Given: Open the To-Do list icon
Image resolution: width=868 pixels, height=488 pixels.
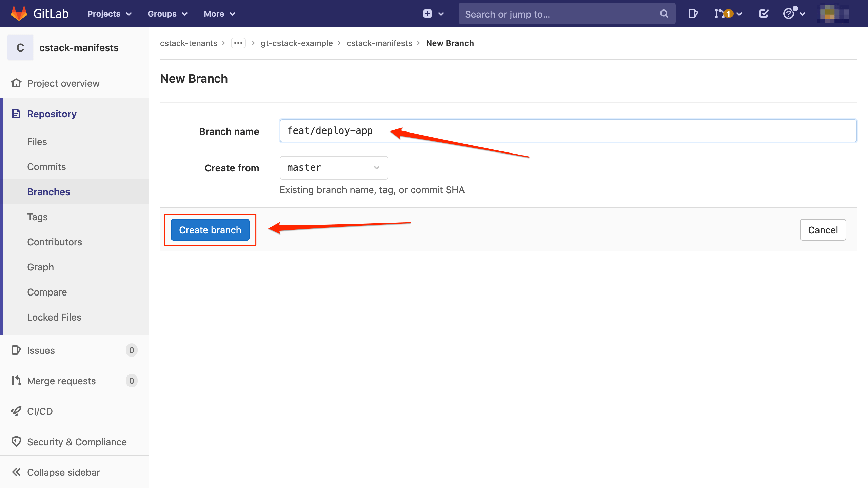Looking at the screenshot, I should [764, 14].
